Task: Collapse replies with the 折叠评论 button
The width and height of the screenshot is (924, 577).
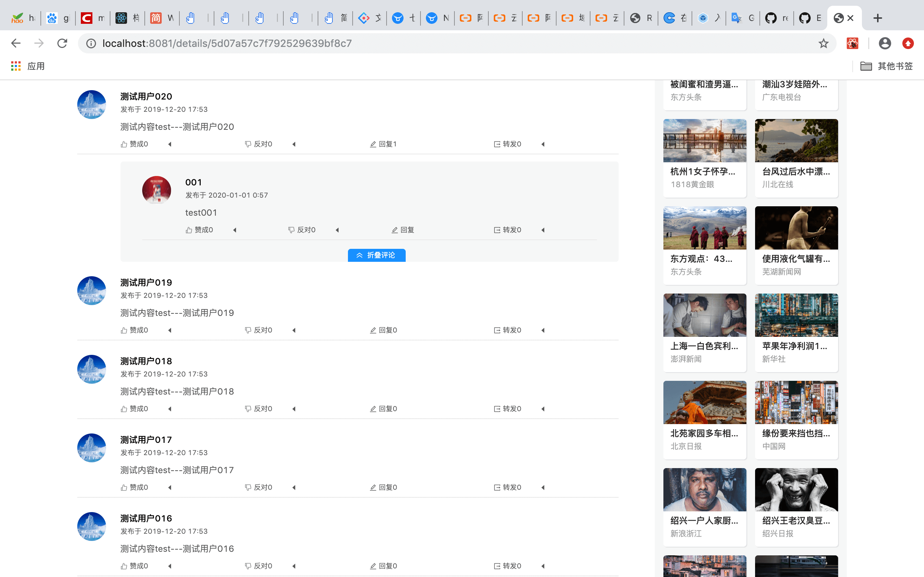Action: coord(376,255)
